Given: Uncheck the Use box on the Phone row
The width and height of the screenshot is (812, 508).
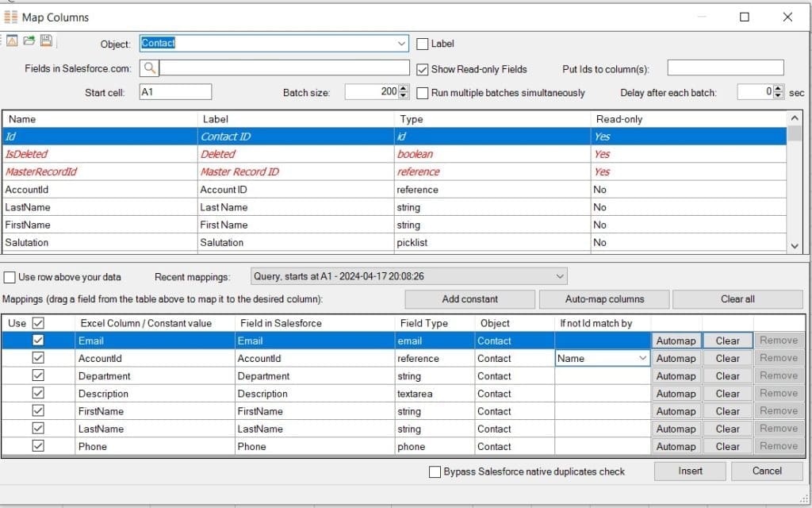Looking at the screenshot, I should (37, 446).
